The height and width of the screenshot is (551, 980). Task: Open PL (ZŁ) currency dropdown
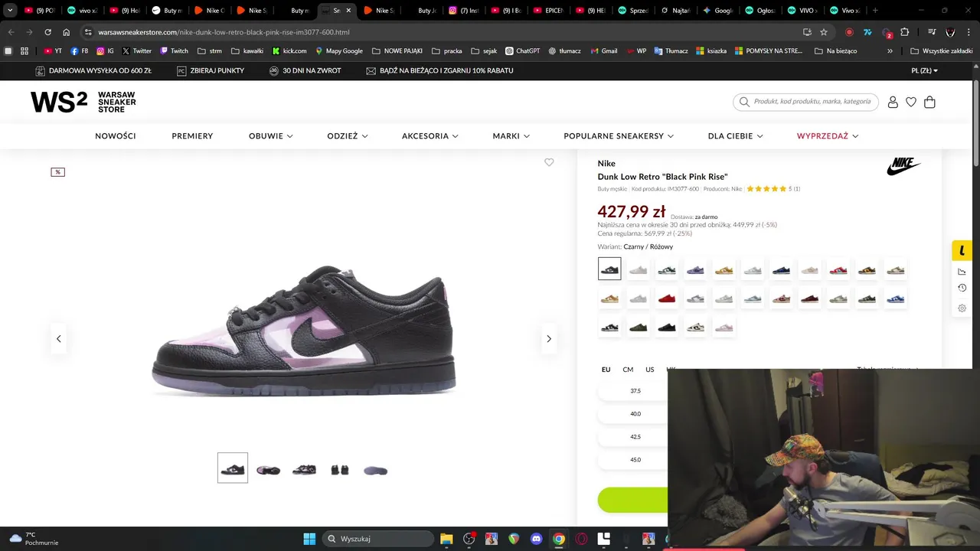click(x=924, y=70)
